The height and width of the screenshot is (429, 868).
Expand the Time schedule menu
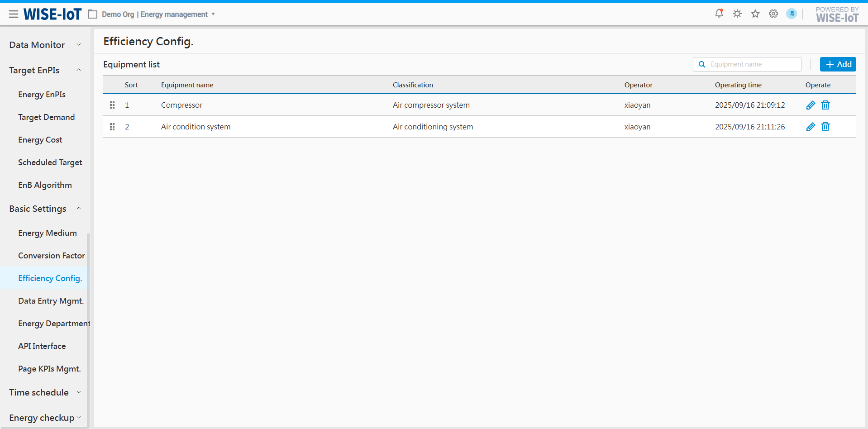click(44, 392)
